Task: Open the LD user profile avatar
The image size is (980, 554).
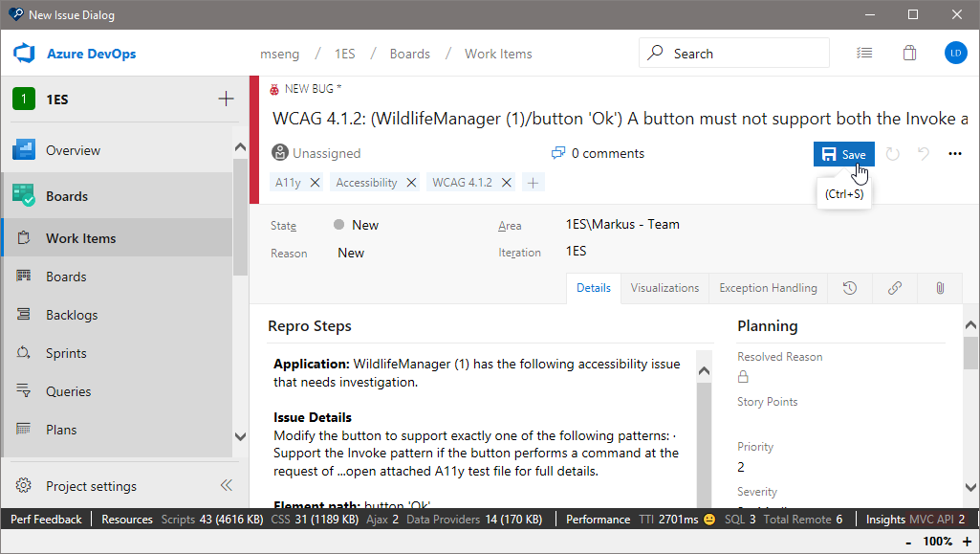Action: tap(956, 54)
